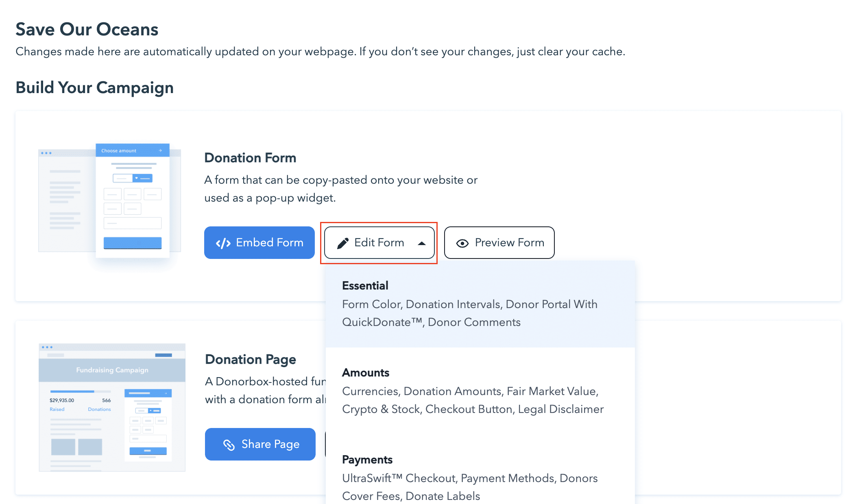The image size is (846, 504).
Task: Select the Save Our Oceans campaign title
Action: coord(87,28)
